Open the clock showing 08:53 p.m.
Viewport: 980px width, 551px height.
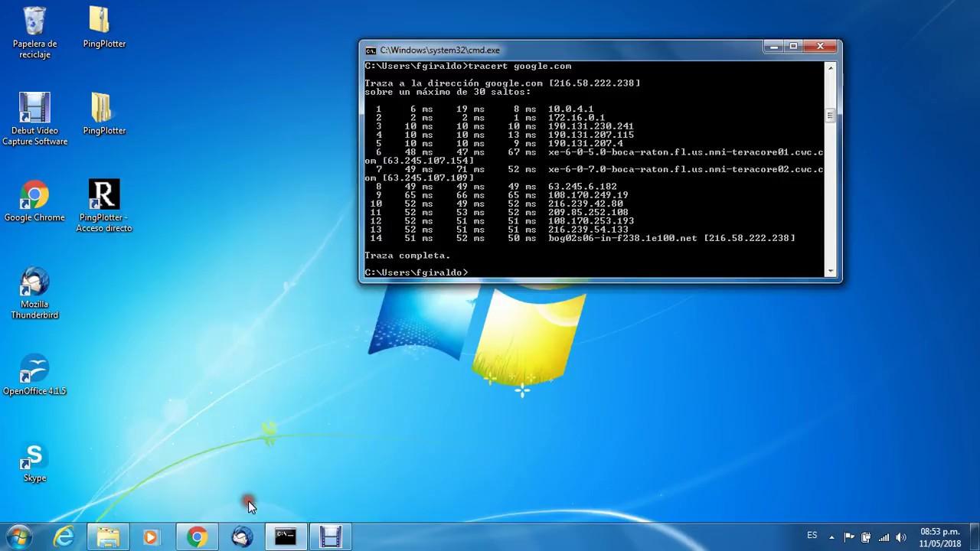tap(941, 536)
